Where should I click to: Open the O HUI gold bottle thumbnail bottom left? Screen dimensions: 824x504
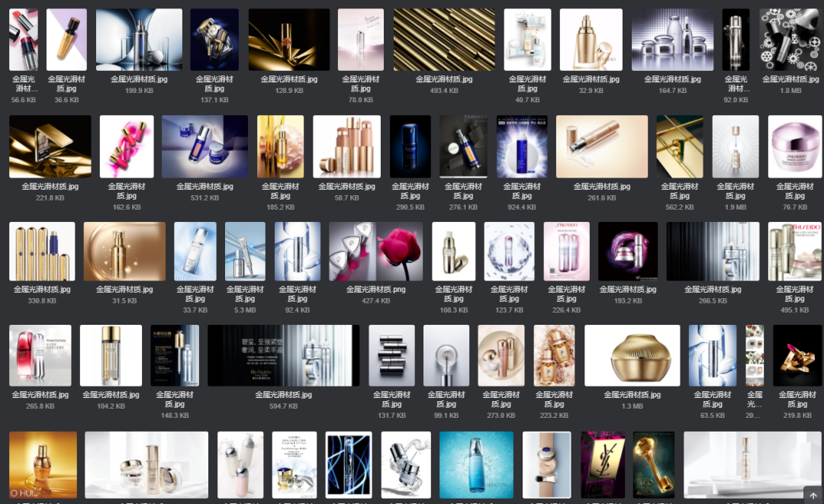pyautogui.click(x=43, y=464)
